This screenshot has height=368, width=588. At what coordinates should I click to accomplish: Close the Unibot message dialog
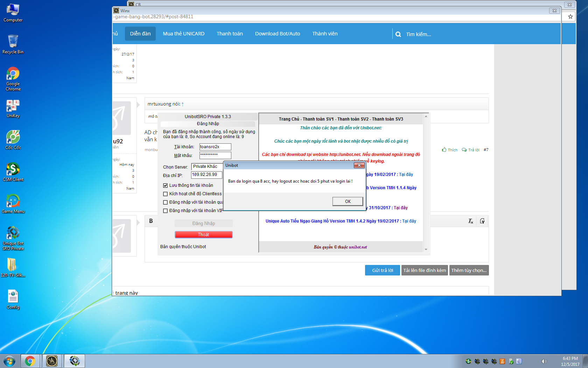pos(359,165)
